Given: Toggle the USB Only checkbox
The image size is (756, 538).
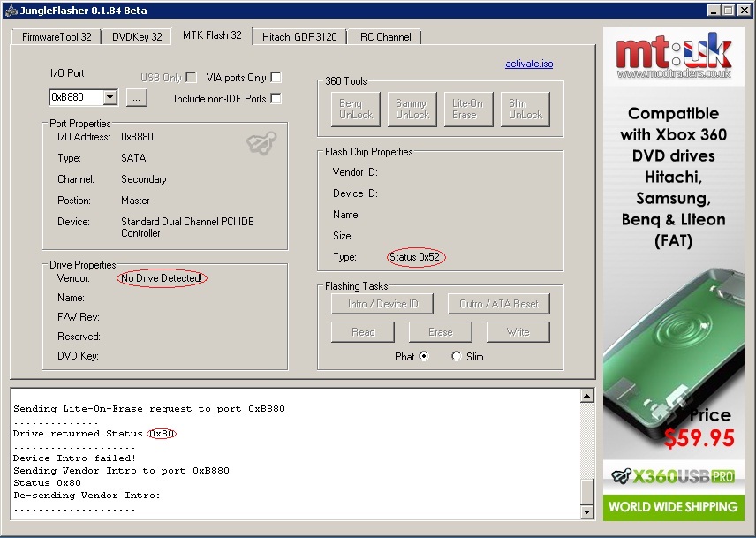Looking at the screenshot, I should tap(192, 77).
